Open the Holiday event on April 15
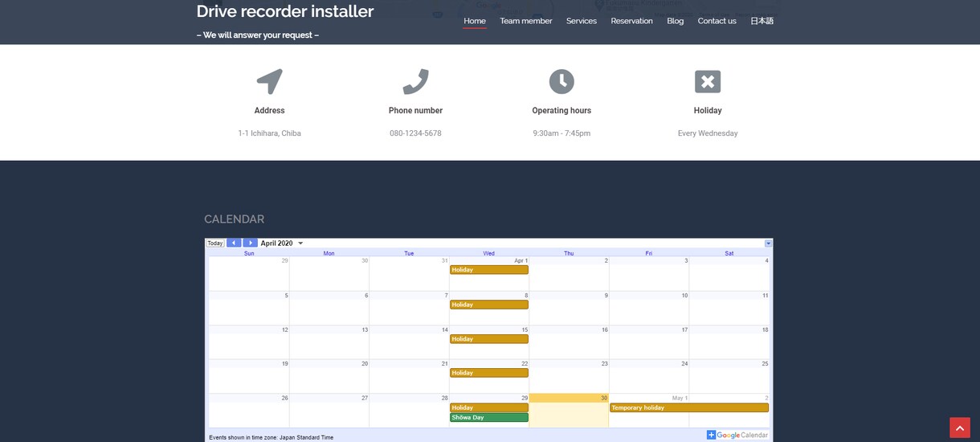This screenshot has width=980, height=442. click(489, 339)
